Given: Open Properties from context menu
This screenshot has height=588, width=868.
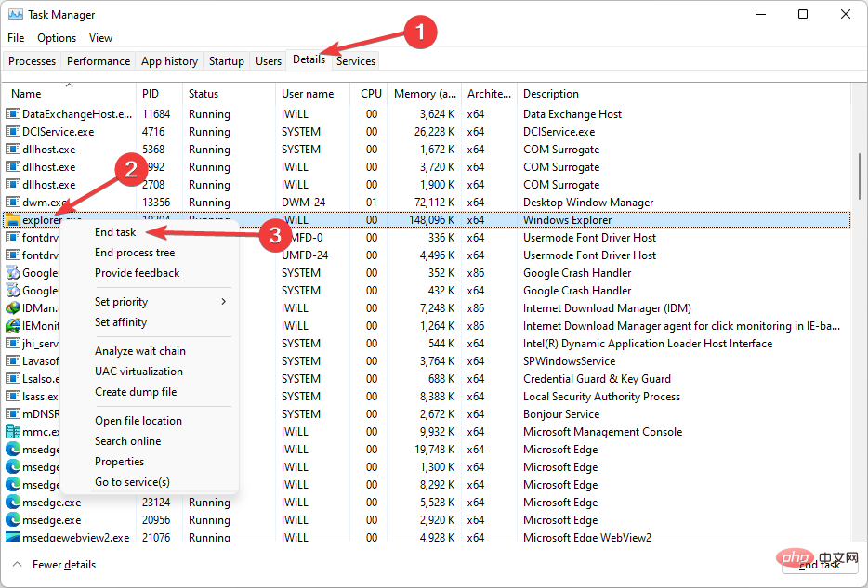Looking at the screenshot, I should coord(119,462).
